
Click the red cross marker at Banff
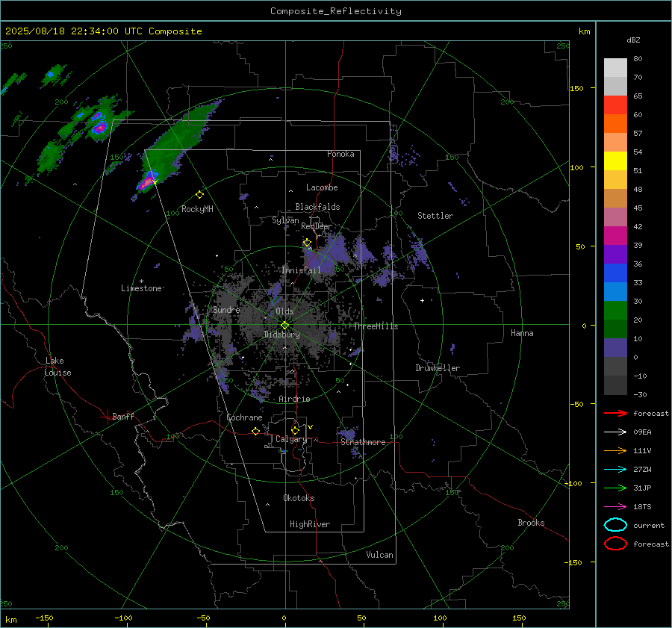[x=107, y=417]
